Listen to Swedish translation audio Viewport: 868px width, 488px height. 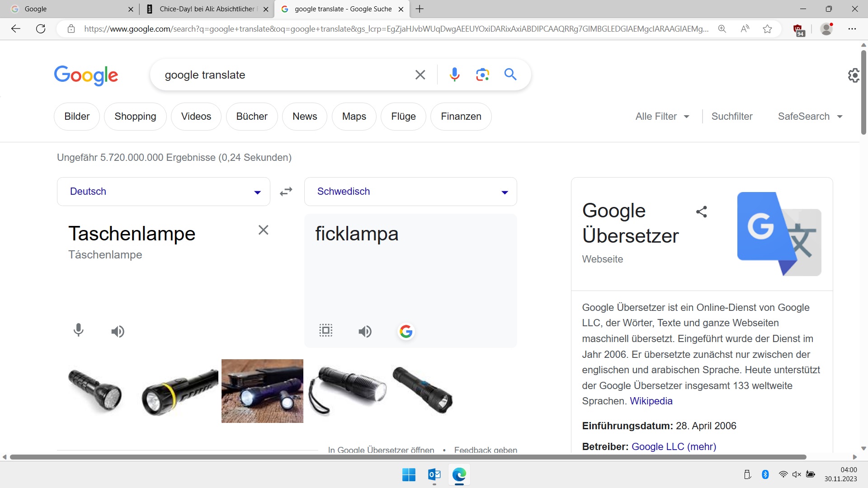click(365, 332)
